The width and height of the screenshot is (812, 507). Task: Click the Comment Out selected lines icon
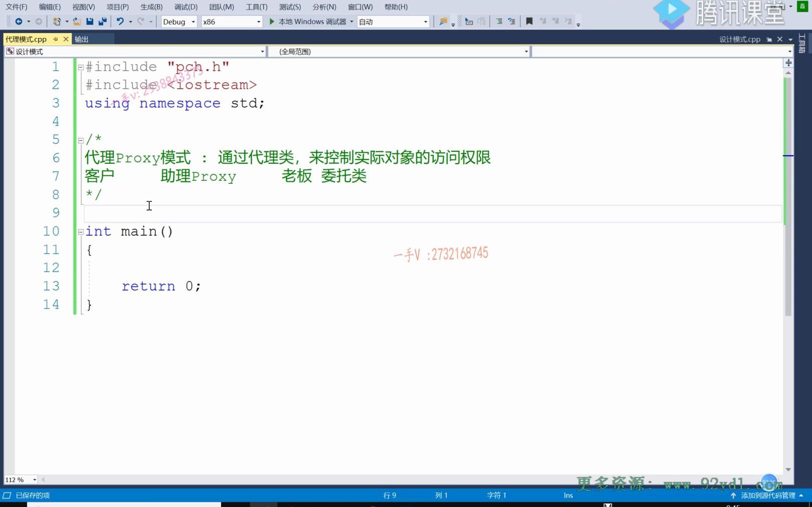coord(499,22)
